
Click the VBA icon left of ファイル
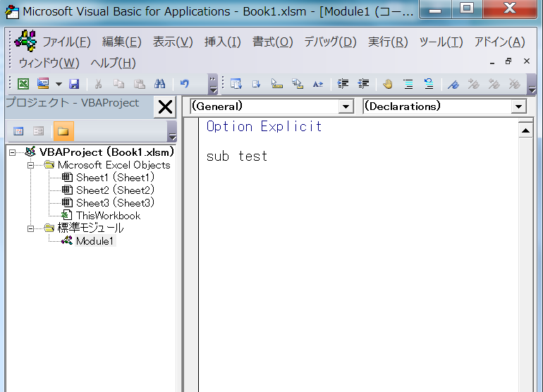[25, 40]
